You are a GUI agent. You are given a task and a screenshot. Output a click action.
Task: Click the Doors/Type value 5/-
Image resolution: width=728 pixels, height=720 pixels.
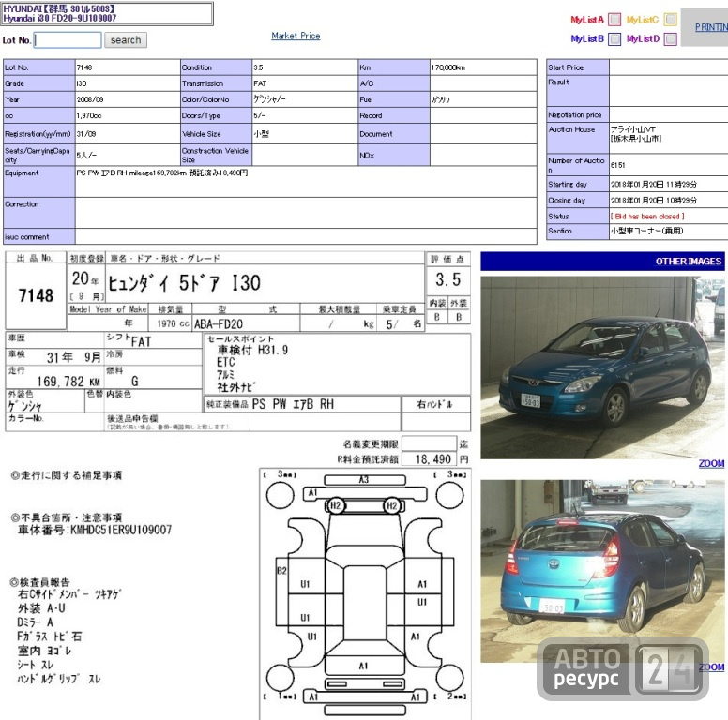[x=260, y=115]
